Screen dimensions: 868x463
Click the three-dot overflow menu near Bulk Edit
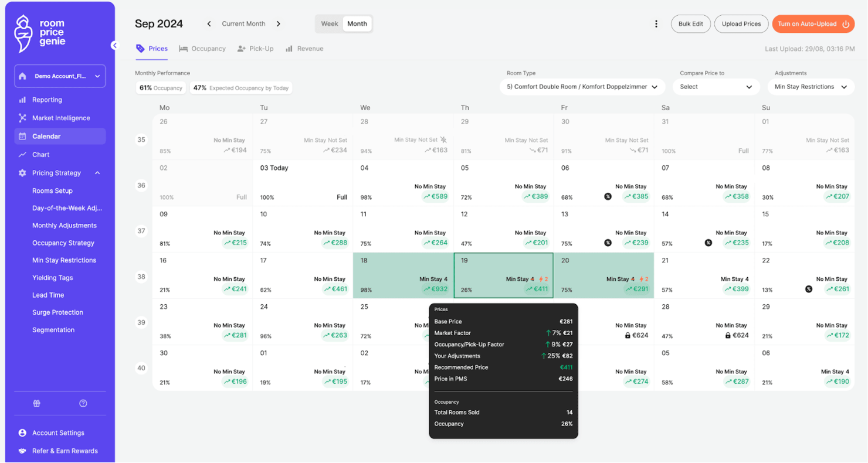(656, 23)
